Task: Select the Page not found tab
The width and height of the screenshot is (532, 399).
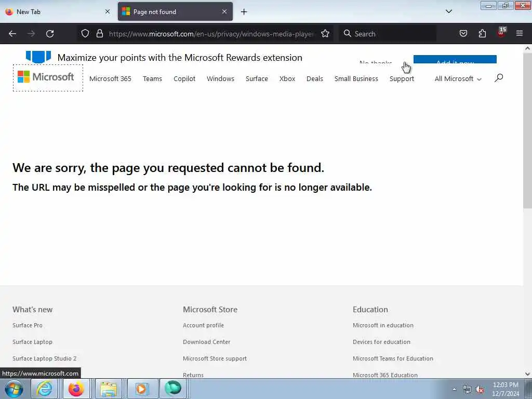Action: [x=175, y=11]
